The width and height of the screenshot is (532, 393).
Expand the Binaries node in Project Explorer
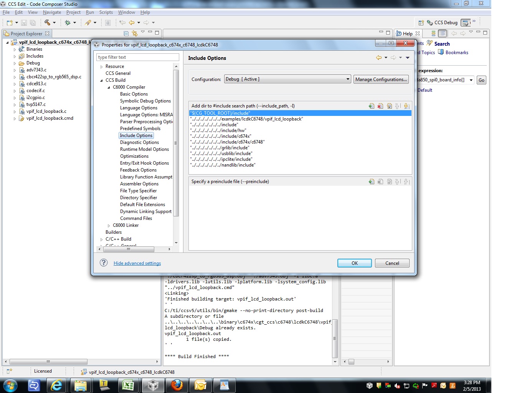click(x=15, y=50)
